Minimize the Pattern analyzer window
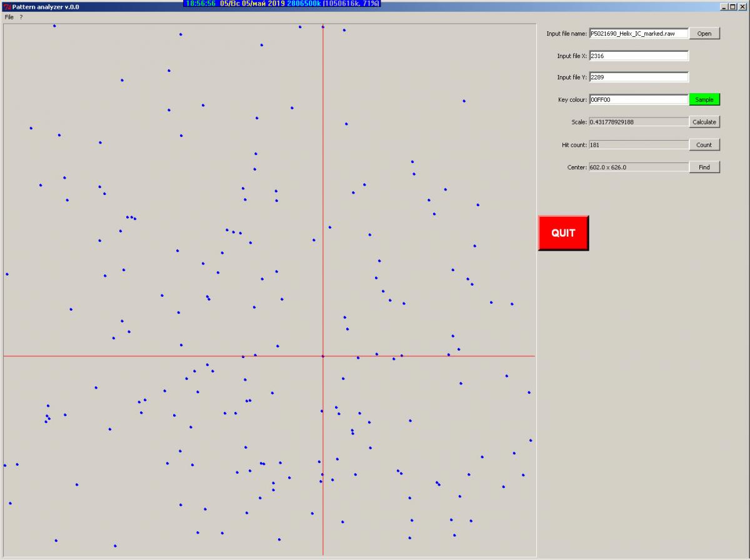 click(x=724, y=7)
